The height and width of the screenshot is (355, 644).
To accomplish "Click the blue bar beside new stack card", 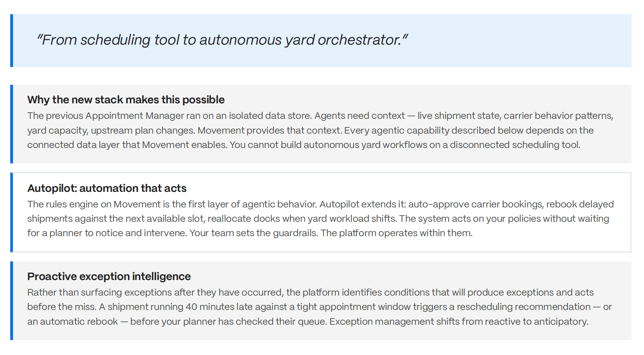I will coord(12,124).
